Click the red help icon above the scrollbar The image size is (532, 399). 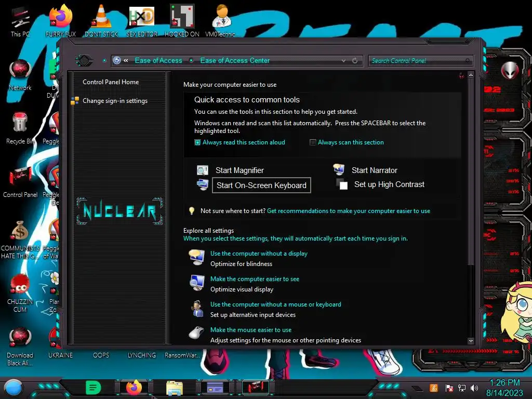(461, 75)
